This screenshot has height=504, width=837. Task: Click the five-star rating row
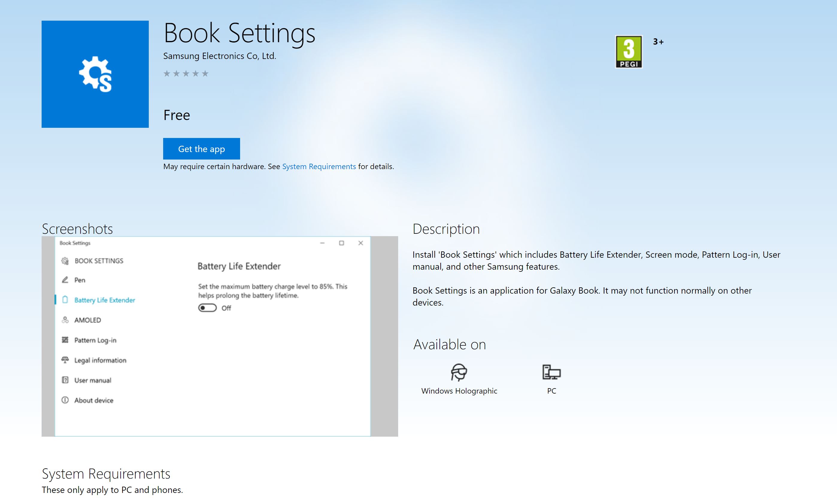186,73
